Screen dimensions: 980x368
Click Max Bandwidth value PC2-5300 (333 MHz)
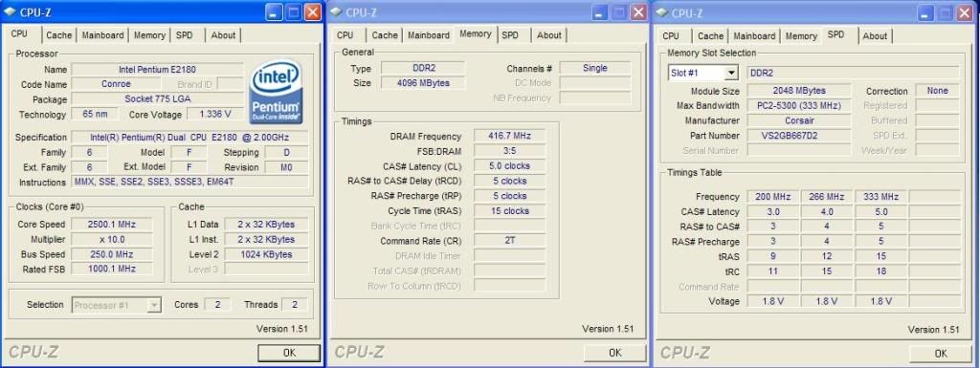[x=799, y=105]
